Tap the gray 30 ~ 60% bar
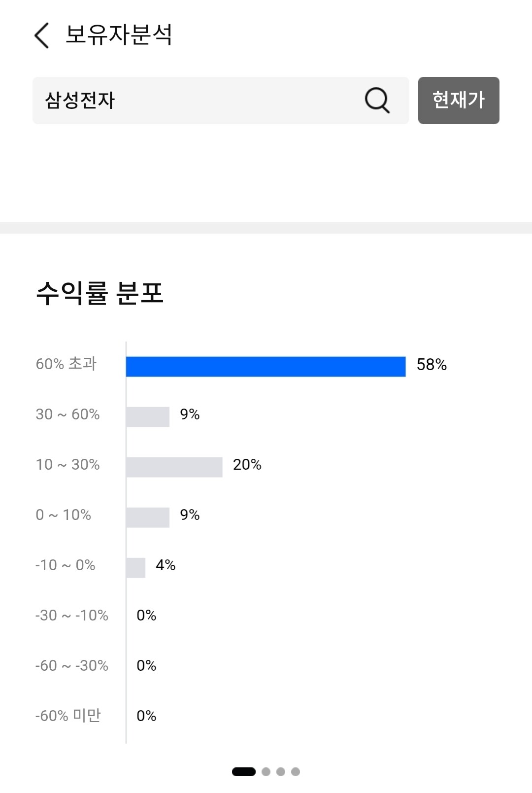 pyautogui.click(x=148, y=417)
